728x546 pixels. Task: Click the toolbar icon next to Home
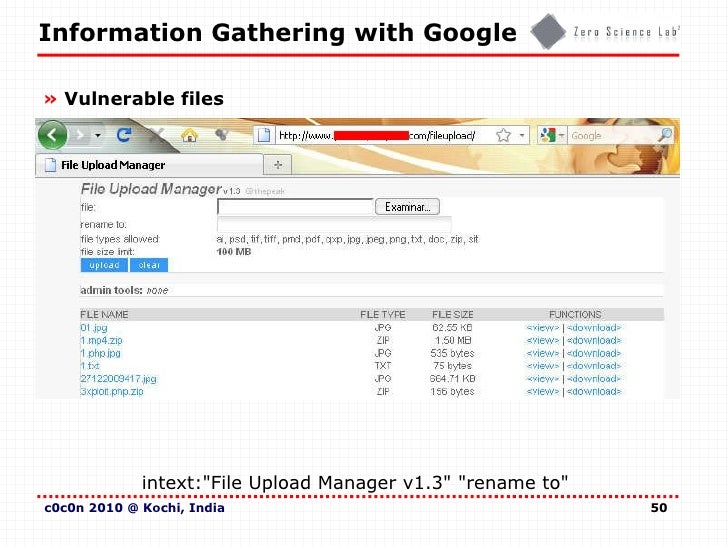point(222,135)
